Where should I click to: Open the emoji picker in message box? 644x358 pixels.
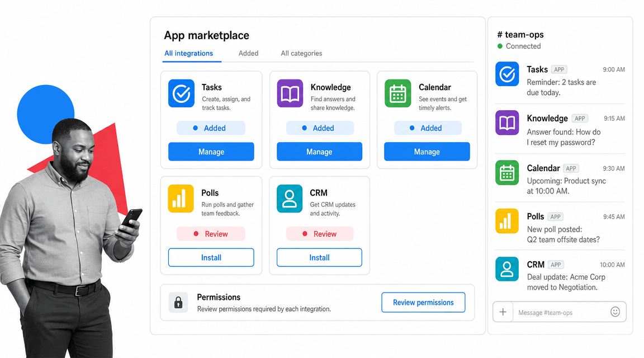tap(615, 312)
